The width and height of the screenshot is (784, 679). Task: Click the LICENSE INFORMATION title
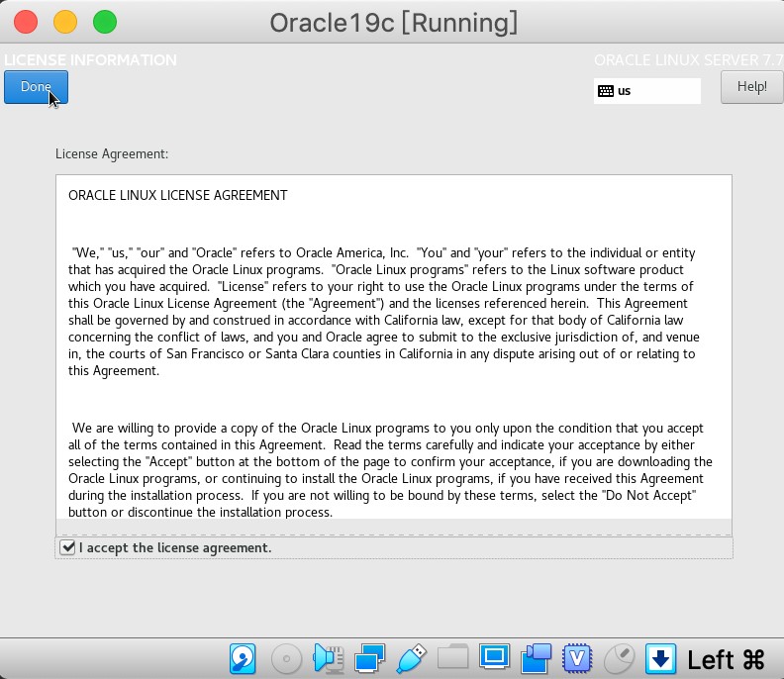point(90,60)
